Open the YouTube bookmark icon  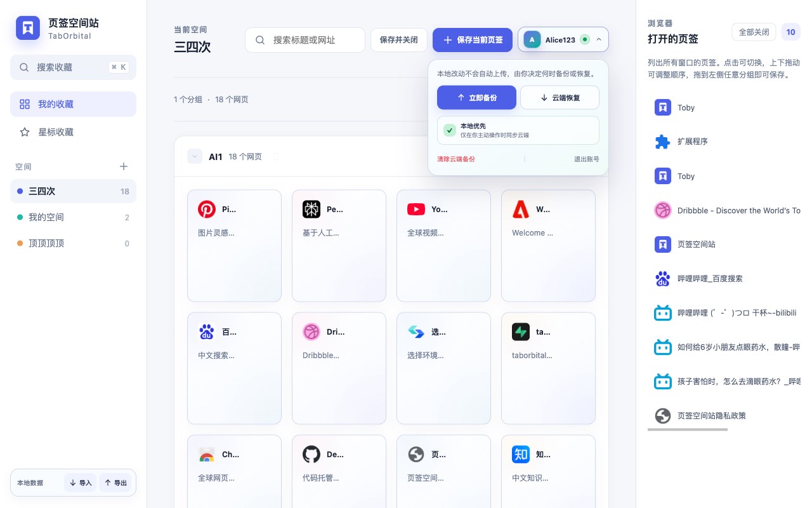click(416, 209)
